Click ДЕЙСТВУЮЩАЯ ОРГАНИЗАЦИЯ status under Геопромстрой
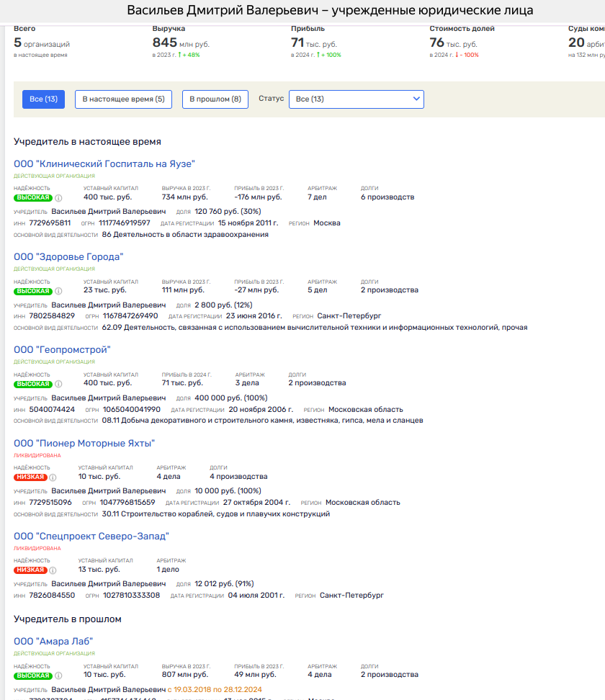 tap(55, 362)
